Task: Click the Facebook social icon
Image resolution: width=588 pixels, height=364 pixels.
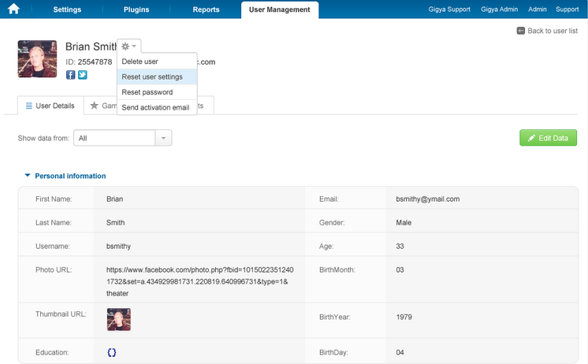Action: [x=70, y=75]
